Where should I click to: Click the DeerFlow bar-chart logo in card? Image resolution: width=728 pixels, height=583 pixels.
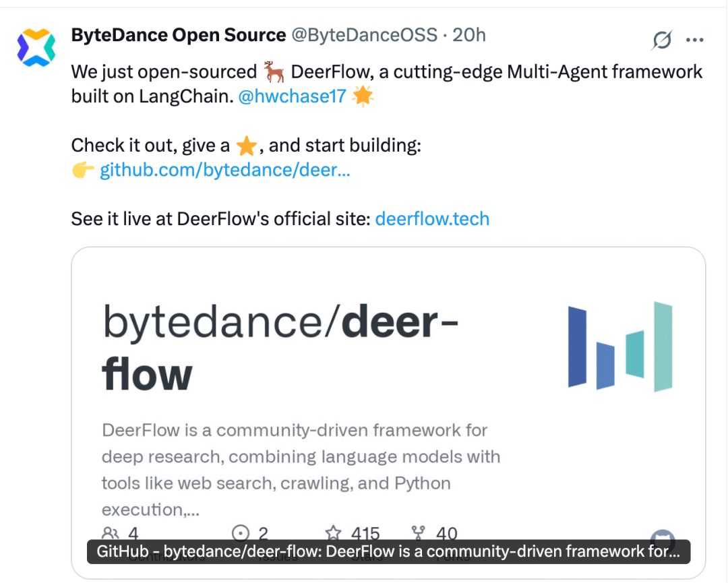coord(620,346)
